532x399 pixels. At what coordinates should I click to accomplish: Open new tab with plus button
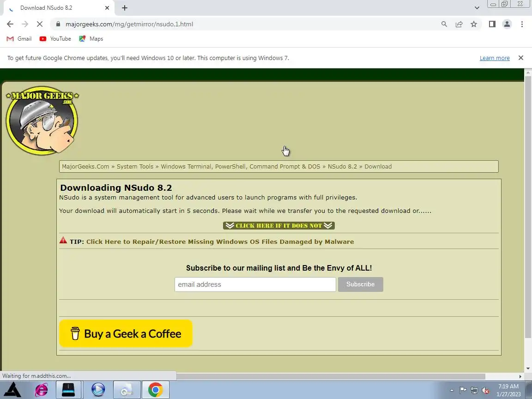tap(125, 8)
